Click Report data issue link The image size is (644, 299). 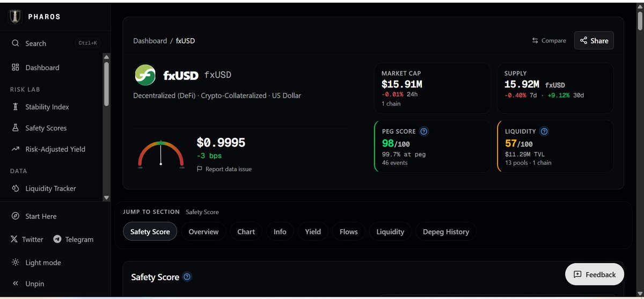[224, 169]
